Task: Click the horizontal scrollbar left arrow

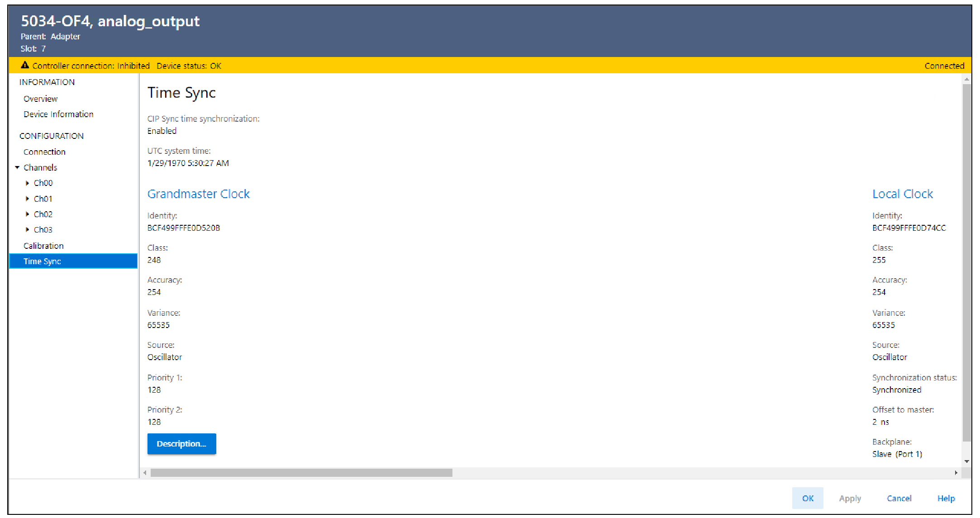Action: point(145,473)
